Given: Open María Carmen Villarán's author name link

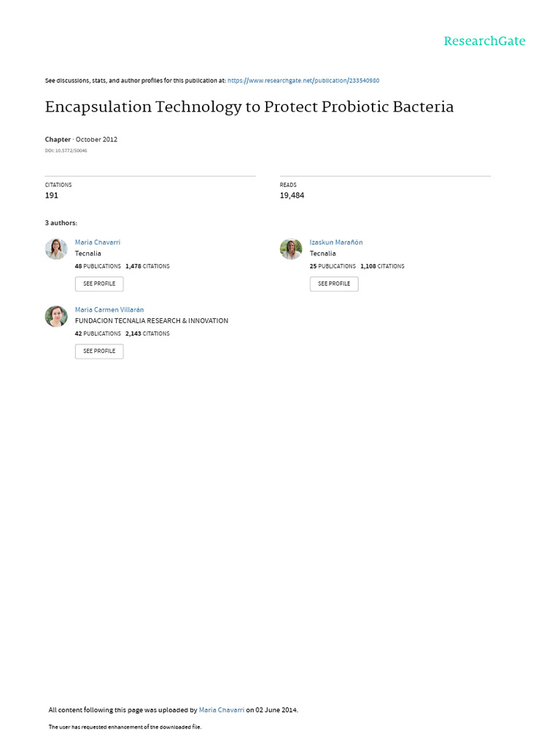Looking at the screenshot, I should [x=109, y=309].
